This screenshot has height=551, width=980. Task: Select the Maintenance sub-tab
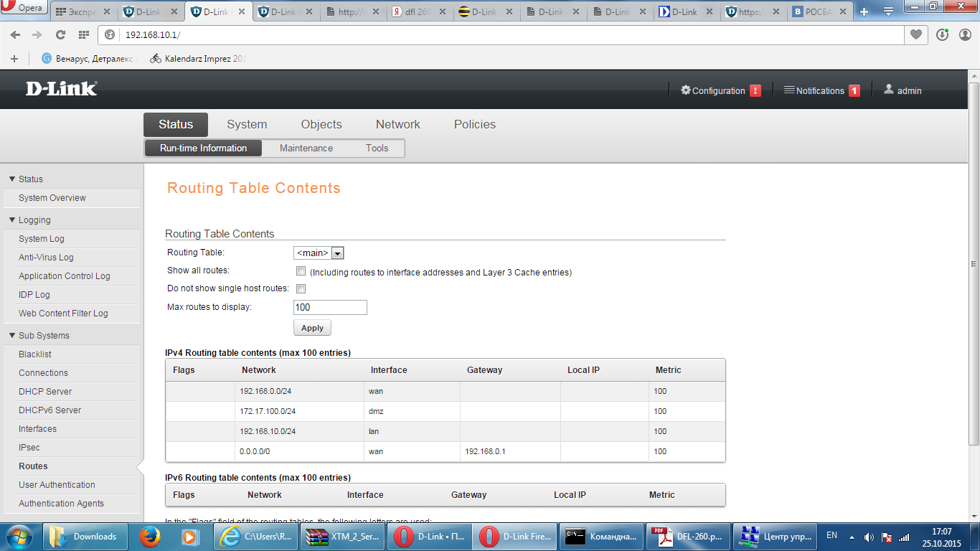tap(306, 148)
